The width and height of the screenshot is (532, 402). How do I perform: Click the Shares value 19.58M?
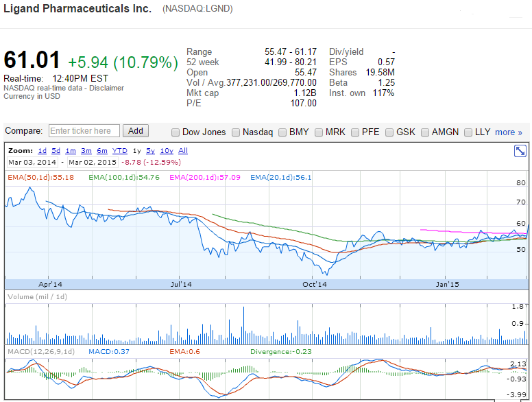pos(380,72)
